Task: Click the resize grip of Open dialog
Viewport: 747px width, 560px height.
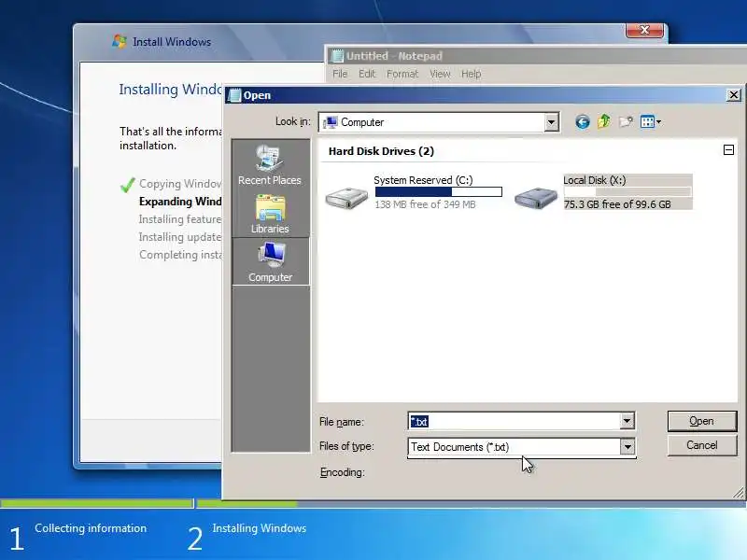Action: (x=738, y=494)
